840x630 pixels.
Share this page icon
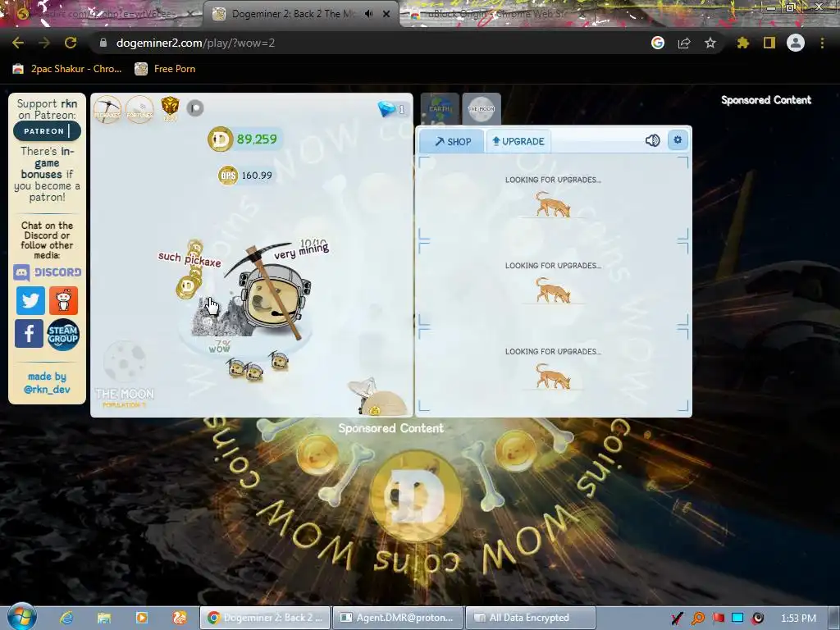click(x=684, y=43)
